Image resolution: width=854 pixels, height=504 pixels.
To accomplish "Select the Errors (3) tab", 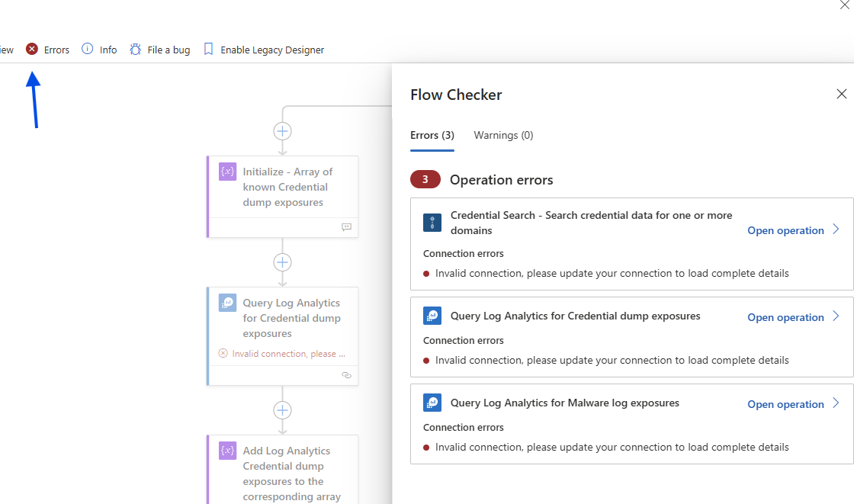I will 432,135.
